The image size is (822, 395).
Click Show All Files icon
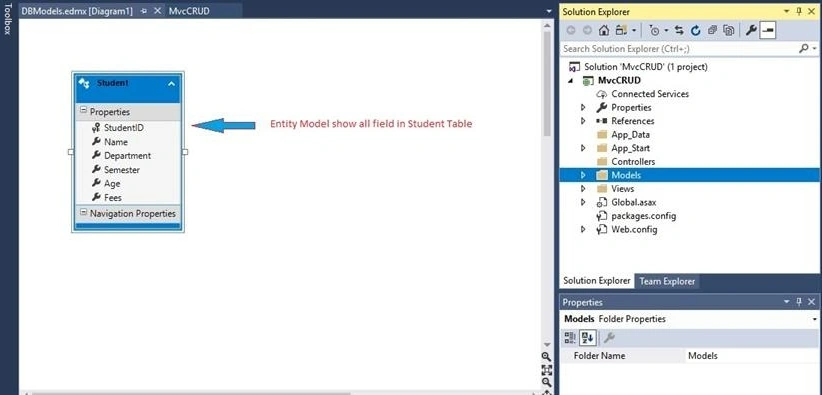728,30
